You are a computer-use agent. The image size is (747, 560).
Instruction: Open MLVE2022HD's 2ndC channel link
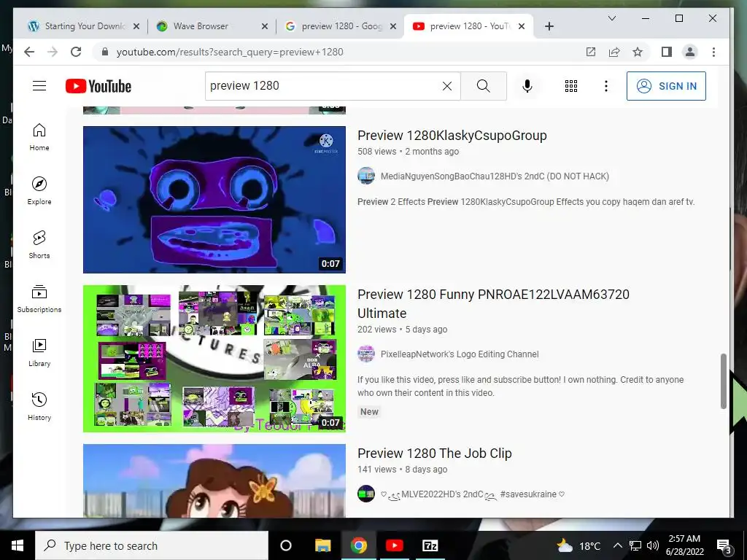click(473, 494)
